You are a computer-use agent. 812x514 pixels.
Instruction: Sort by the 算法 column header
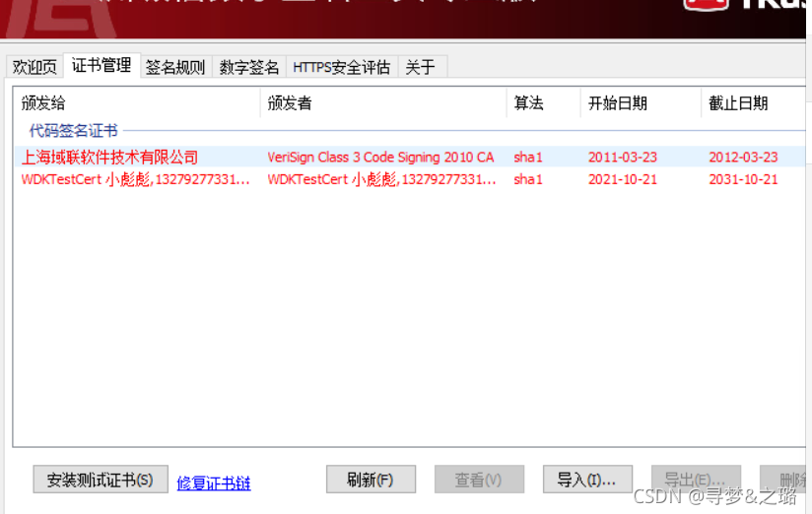point(543,103)
